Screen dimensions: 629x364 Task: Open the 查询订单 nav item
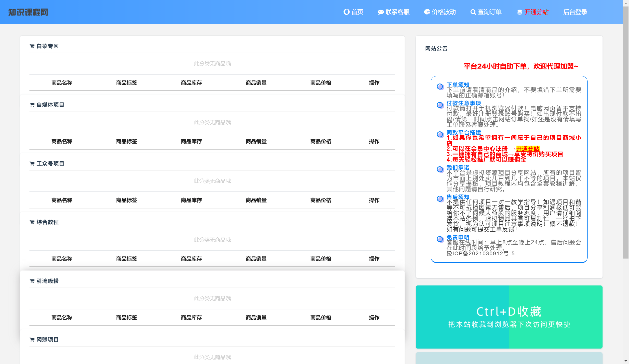click(x=486, y=12)
